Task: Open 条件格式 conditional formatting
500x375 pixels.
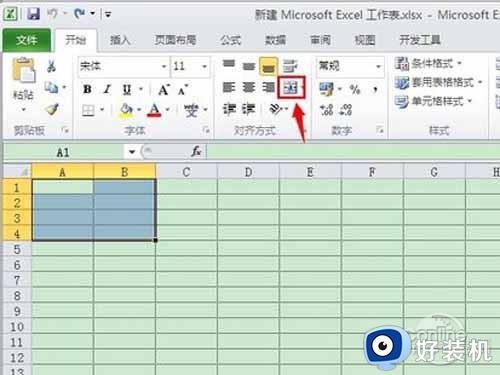Action: point(428,63)
